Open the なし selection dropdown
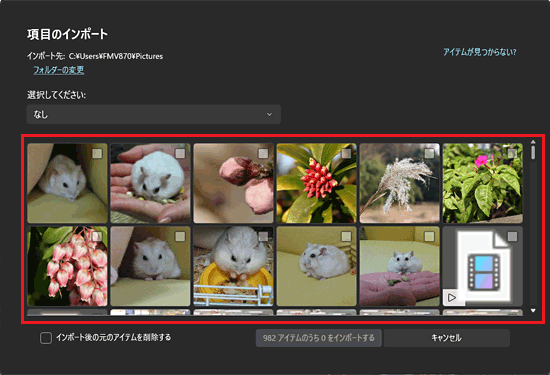550x375 pixels. [154, 114]
